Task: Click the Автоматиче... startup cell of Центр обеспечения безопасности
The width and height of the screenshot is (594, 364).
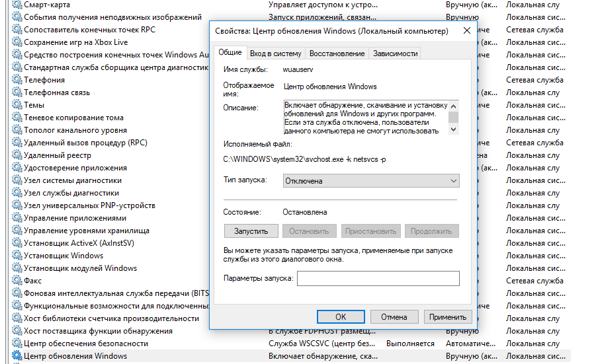Action: pos(470,344)
